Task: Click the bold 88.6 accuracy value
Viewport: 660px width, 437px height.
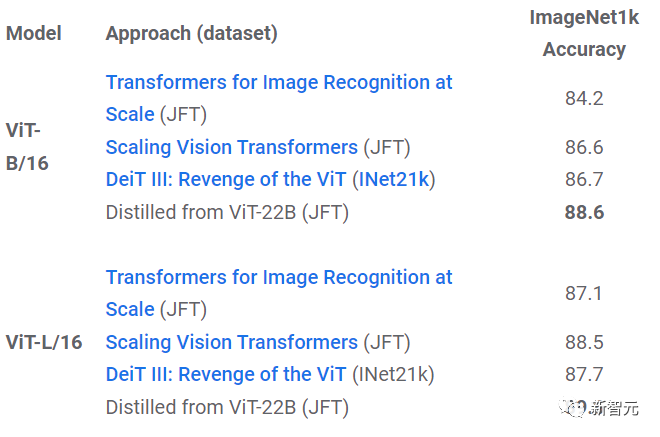Action: coord(584,212)
